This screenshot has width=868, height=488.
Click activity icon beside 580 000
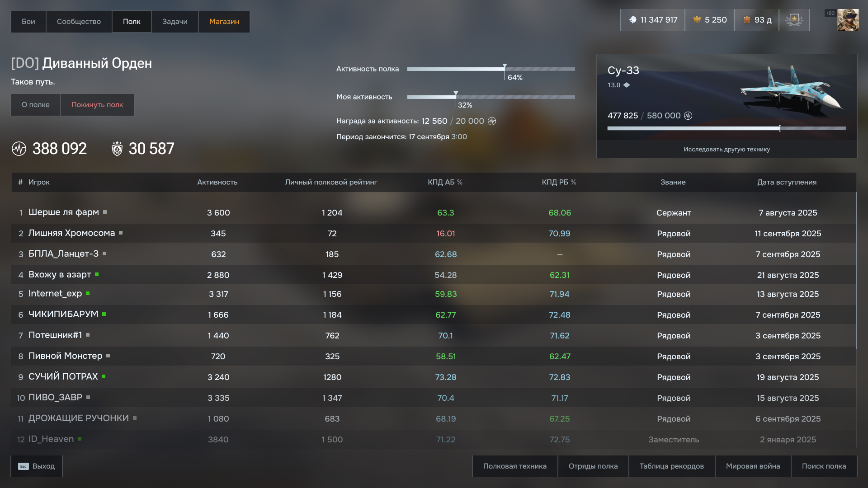(x=688, y=116)
